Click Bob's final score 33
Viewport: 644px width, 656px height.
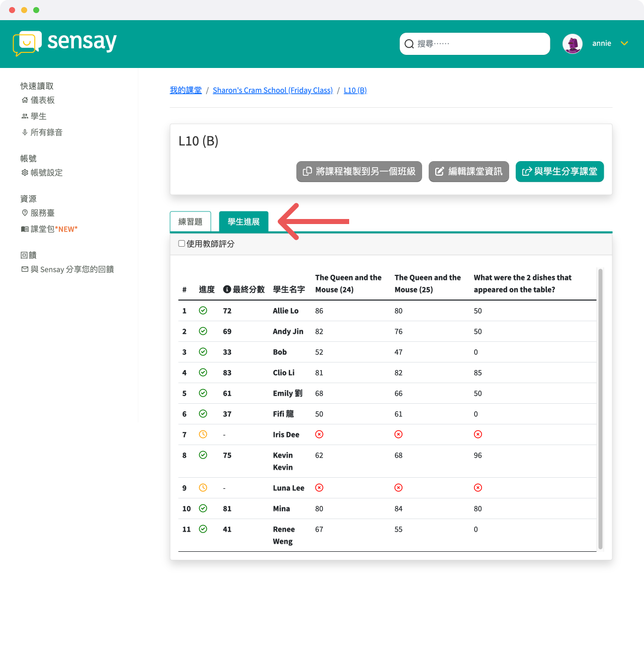click(x=227, y=352)
